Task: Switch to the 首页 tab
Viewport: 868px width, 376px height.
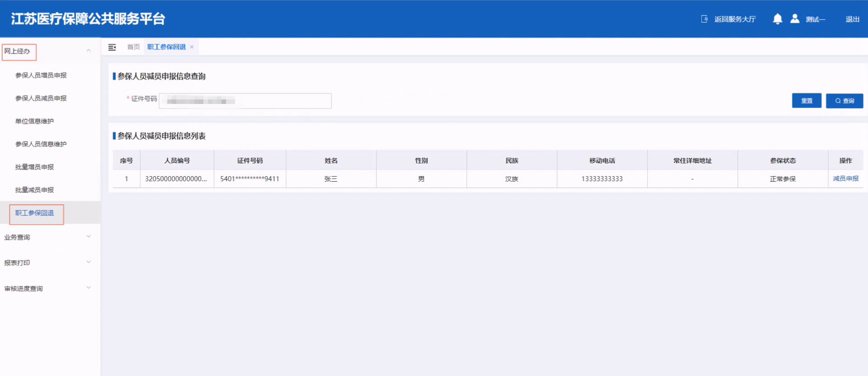Action: click(x=133, y=47)
